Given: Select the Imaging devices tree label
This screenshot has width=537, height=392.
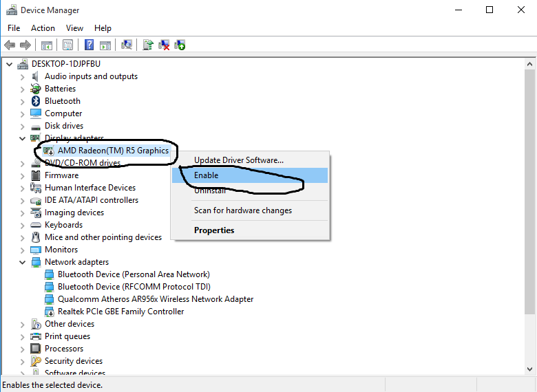Looking at the screenshot, I should tap(74, 213).
